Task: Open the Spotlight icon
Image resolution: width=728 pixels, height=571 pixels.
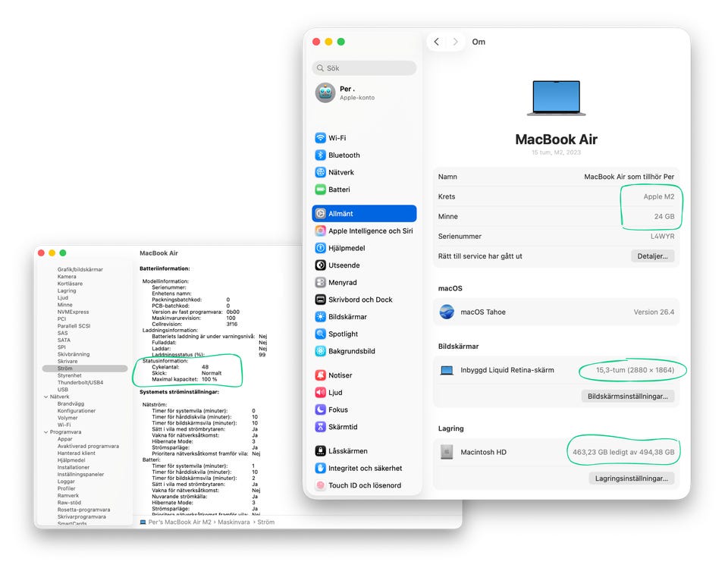Action: pyautogui.click(x=320, y=334)
